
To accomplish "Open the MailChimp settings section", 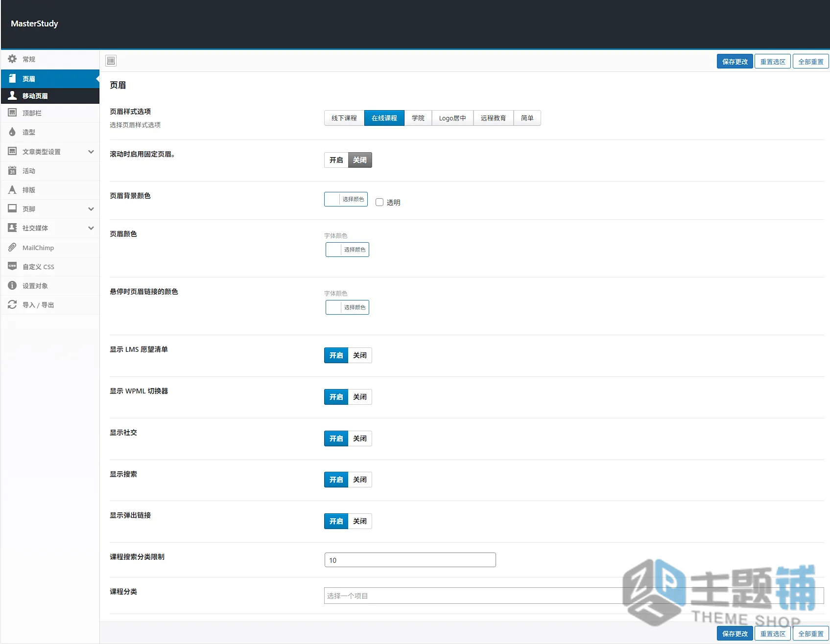I will coord(50,248).
